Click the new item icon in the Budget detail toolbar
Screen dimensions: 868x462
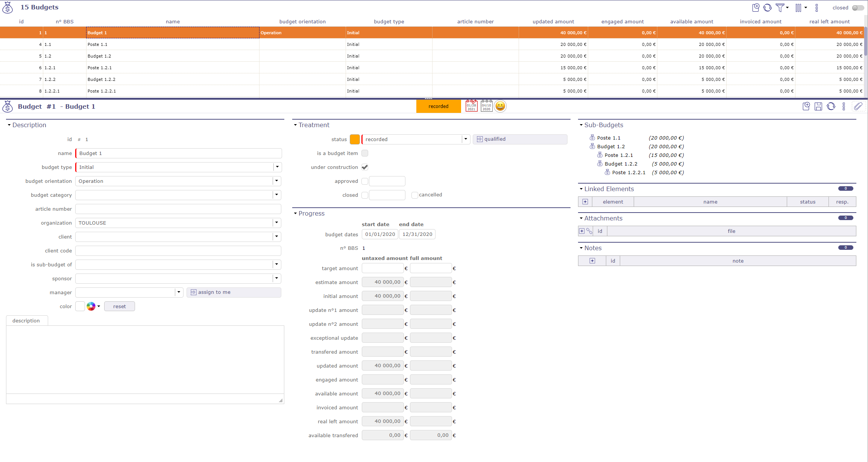click(806, 106)
